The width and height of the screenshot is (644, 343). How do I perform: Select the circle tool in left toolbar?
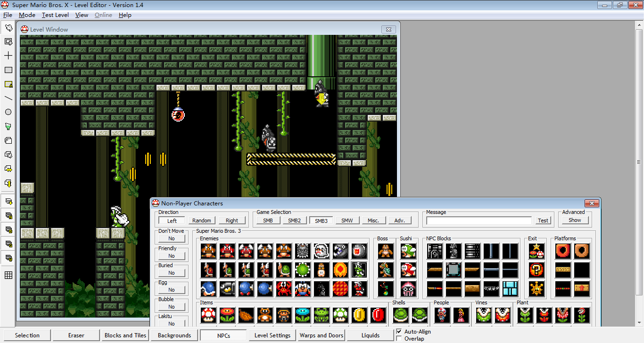(8, 112)
